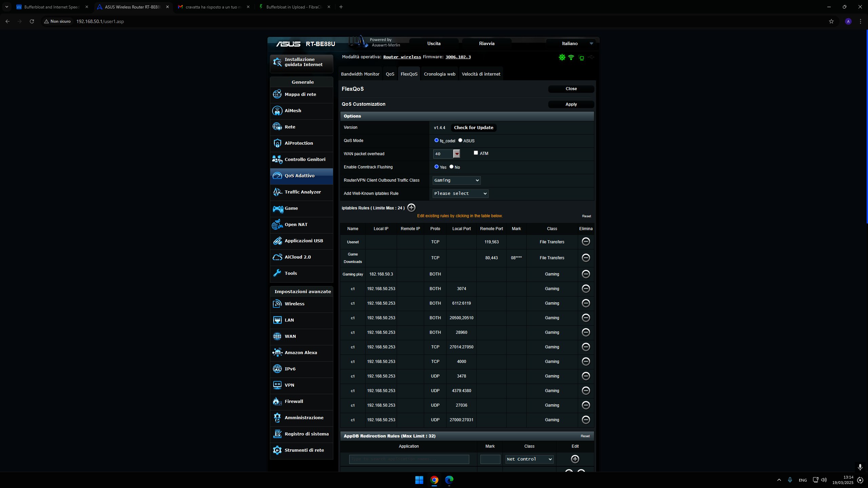Click the AppDB Mark input field

coord(490,459)
